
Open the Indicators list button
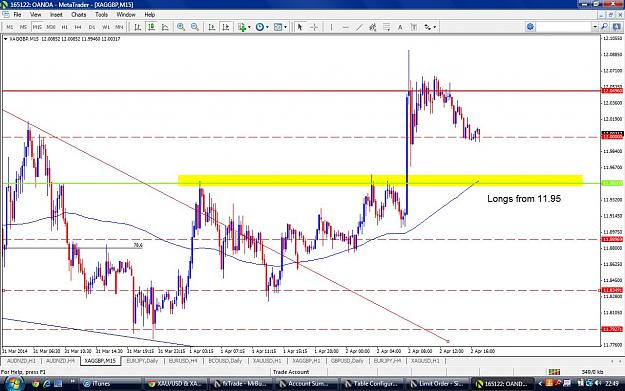(x=242, y=27)
